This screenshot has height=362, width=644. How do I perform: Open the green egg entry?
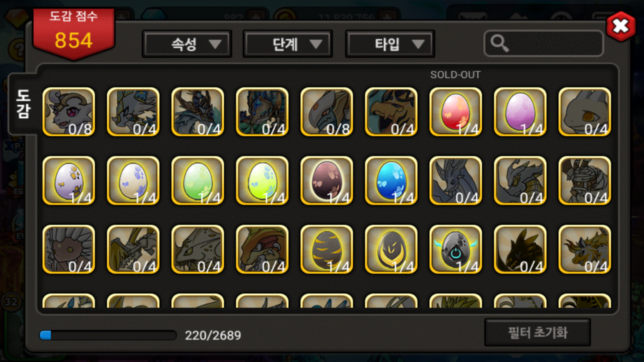[198, 181]
